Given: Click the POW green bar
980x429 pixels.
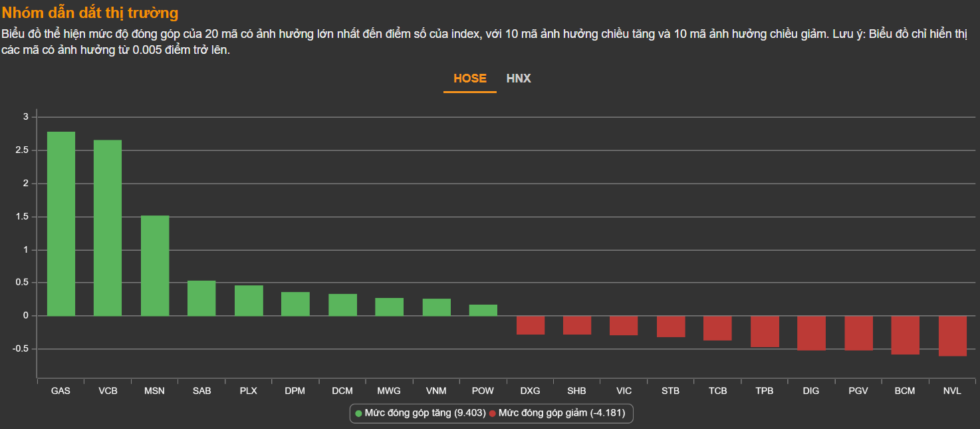Looking at the screenshot, I should [x=483, y=310].
